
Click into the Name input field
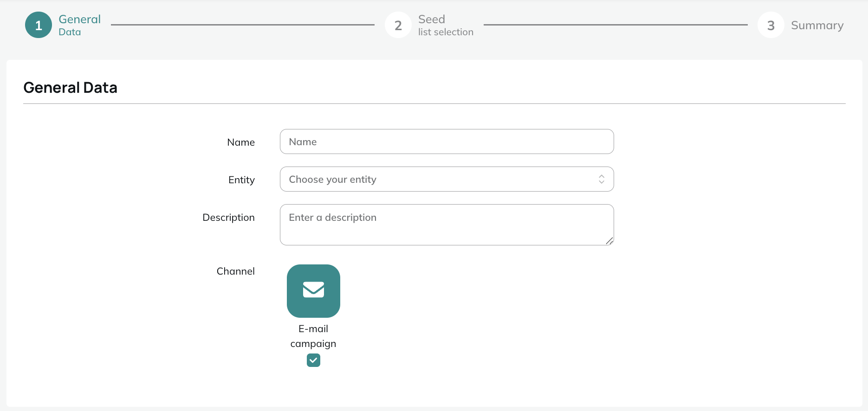(447, 141)
